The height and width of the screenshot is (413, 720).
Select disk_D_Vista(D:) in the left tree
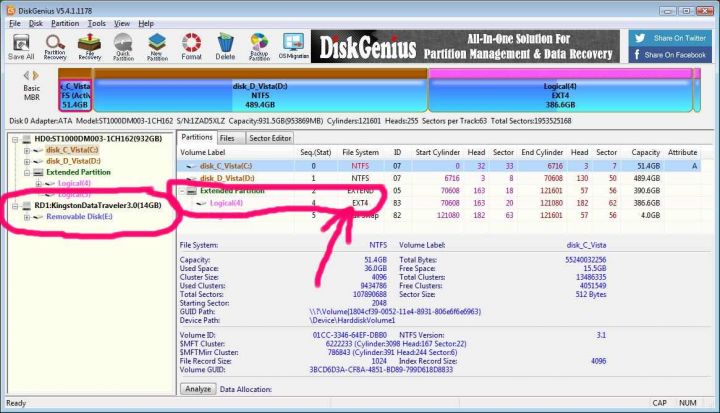[73, 161]
